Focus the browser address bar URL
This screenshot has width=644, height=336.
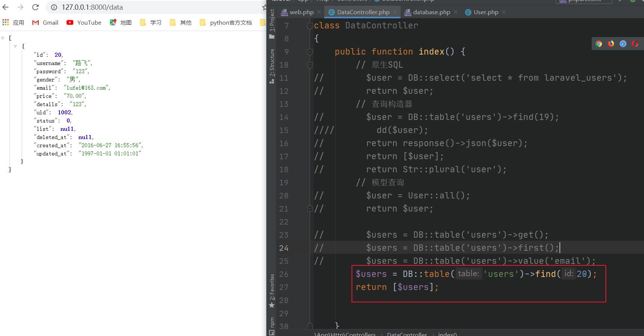tap(92, 7)
